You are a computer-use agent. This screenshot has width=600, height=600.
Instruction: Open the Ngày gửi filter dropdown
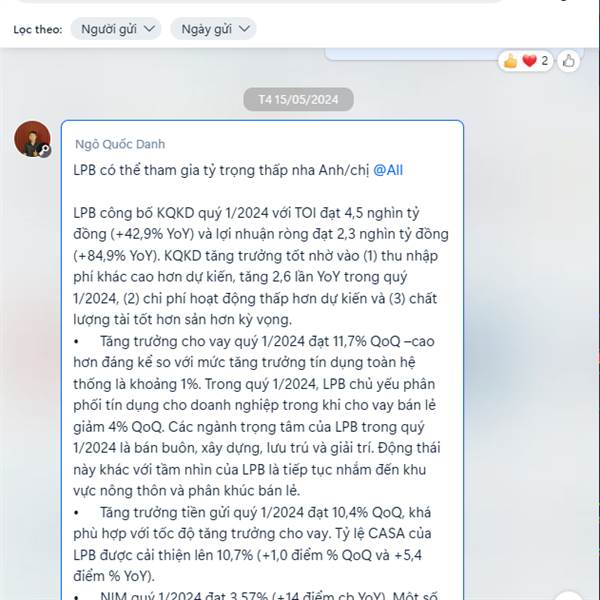213,29
